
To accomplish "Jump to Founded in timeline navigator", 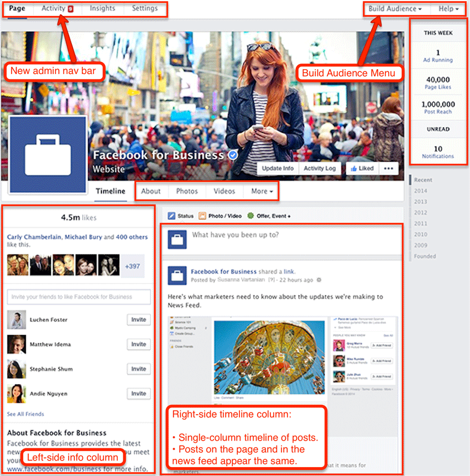I will pyautogui.click(x=425, y=256).
